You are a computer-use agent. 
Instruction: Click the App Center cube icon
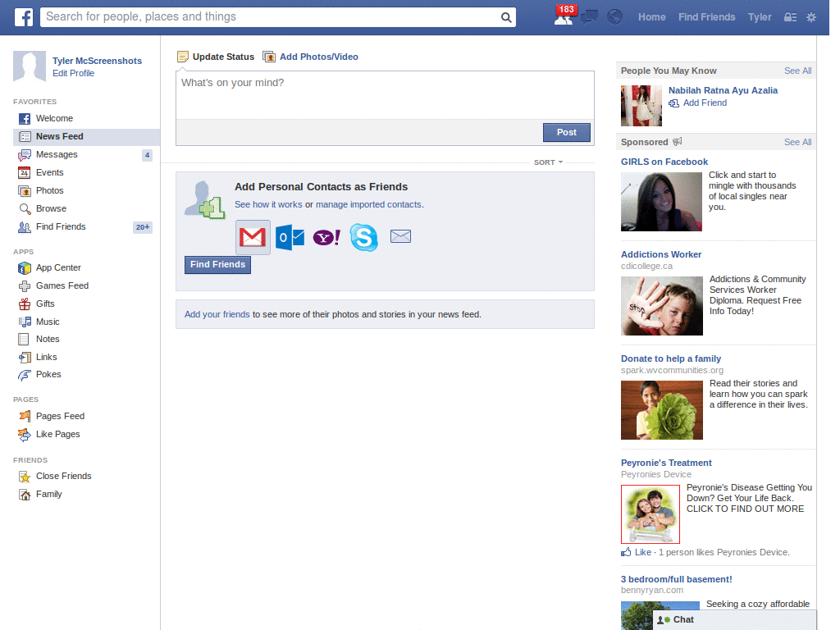[24, 268]
